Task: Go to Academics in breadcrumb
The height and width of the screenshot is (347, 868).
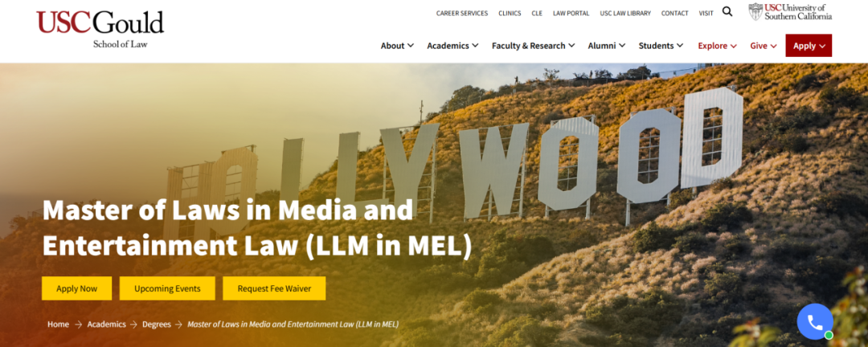Action: pyautogui.click(x=106, y=325)
